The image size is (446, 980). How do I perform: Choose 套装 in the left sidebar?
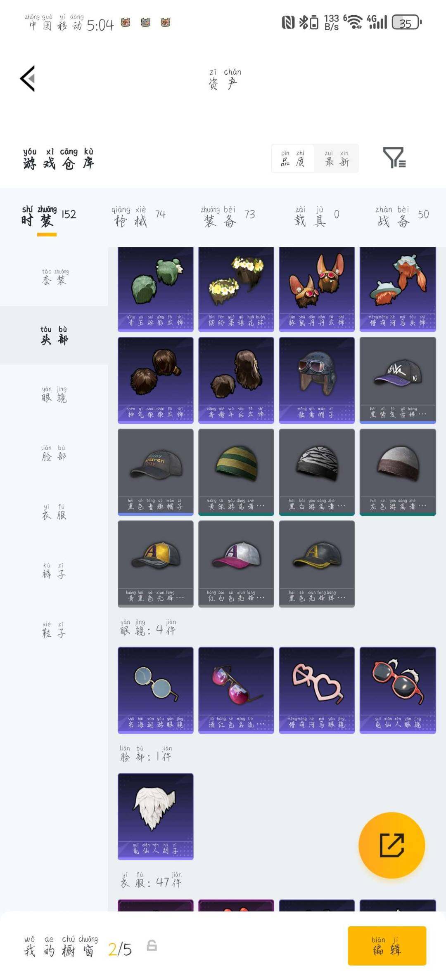click(54, 276)
